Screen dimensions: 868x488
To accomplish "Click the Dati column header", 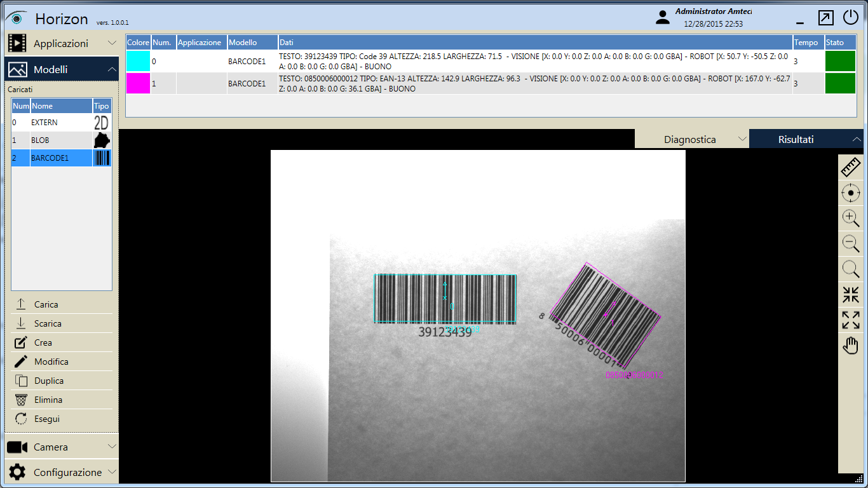I will pos(535,43).
